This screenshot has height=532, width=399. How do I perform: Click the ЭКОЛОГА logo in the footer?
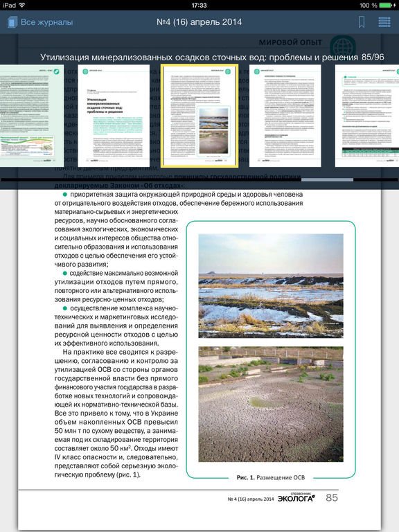tap(296, 497)
